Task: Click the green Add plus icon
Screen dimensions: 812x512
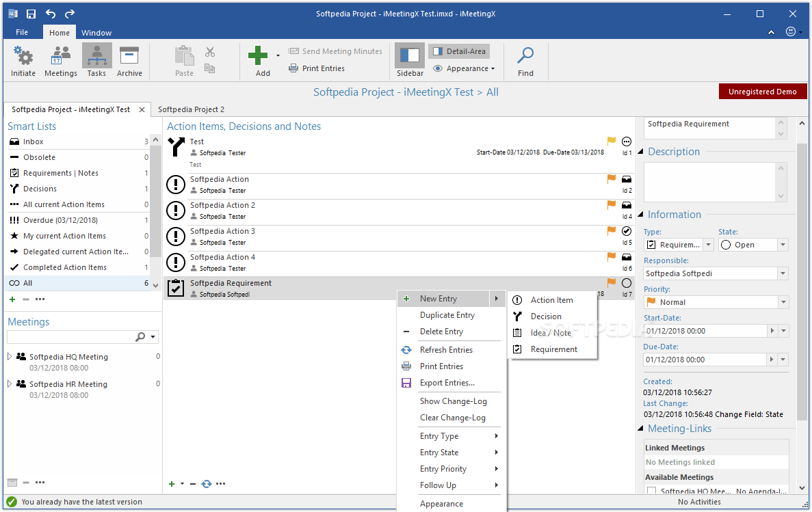Action: tap(258, 55)
